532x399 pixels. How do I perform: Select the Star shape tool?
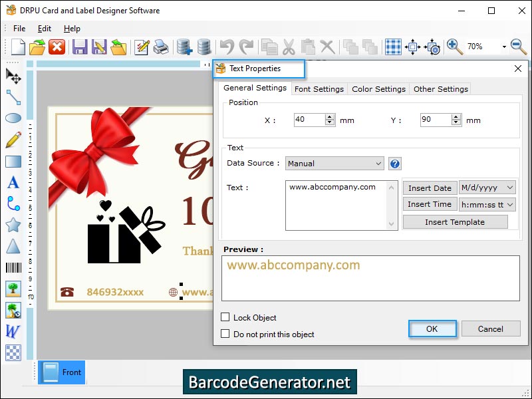coord(12,225)
